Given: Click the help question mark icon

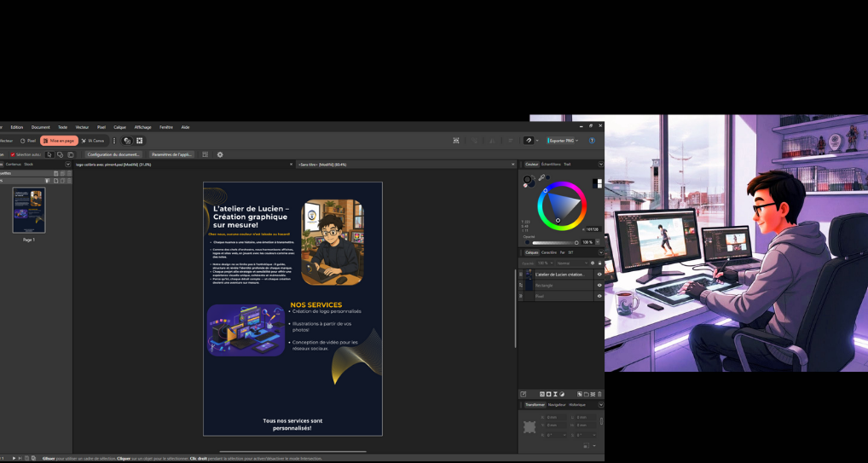Looking at the screenshot, I should (x=592, y=141).
